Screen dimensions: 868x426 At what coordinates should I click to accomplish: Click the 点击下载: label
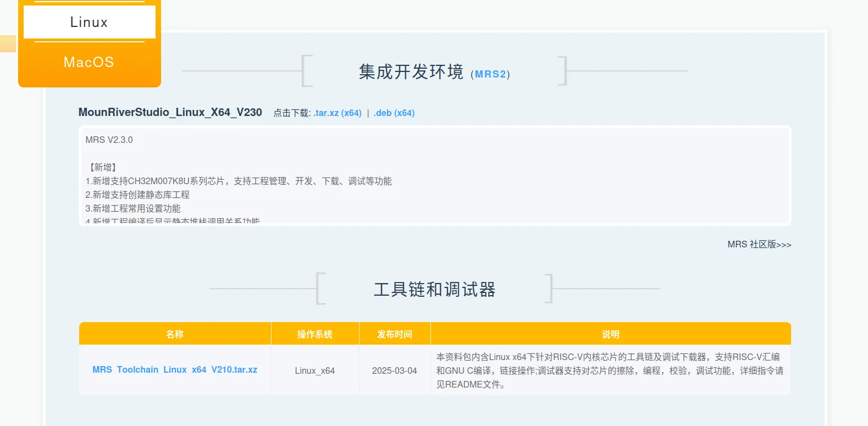(x=292, y=113)
